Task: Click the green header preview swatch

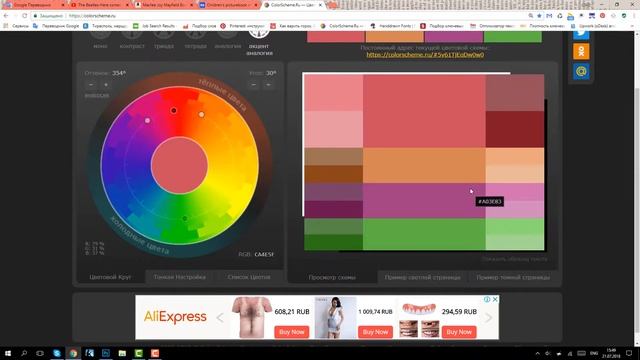Action: click(513, 36)
